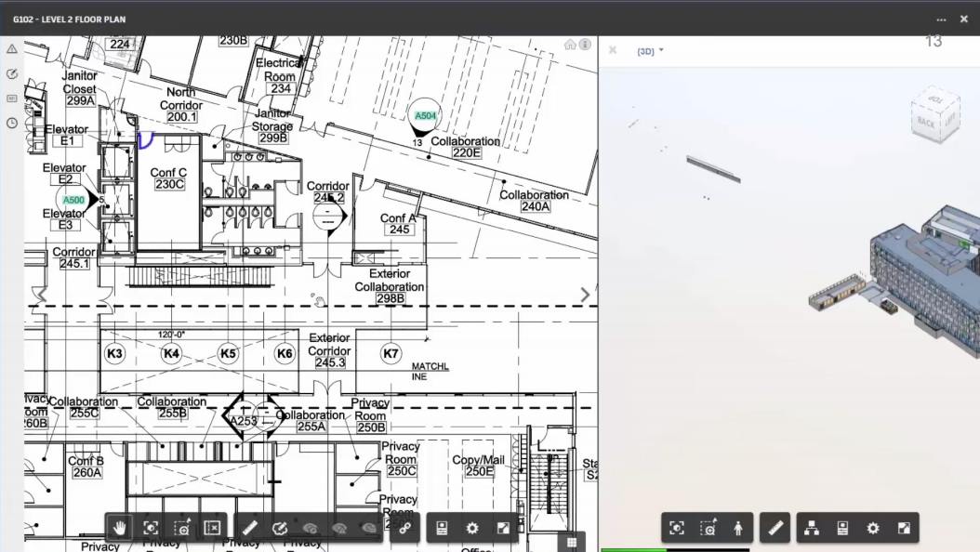Go to previous sheet with left chevron
This screenshot has height=552, width=980.
(42, 295)
